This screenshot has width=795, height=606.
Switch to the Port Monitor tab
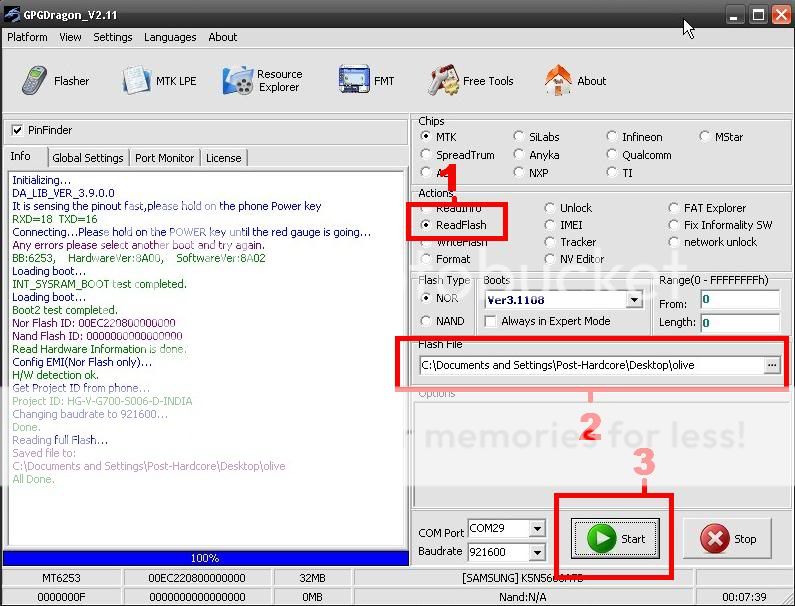pyautogui.click(x=164, y=158)
